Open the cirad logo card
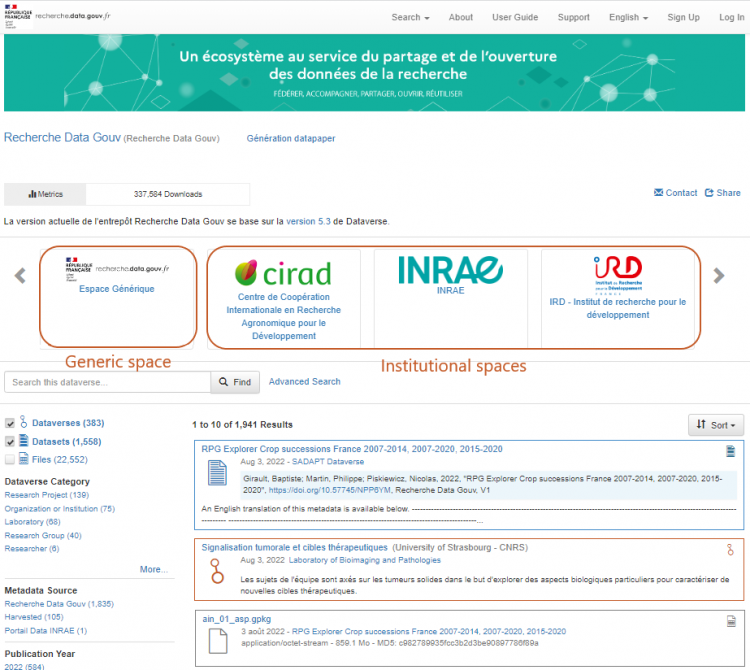 click(x=283, y=273)
